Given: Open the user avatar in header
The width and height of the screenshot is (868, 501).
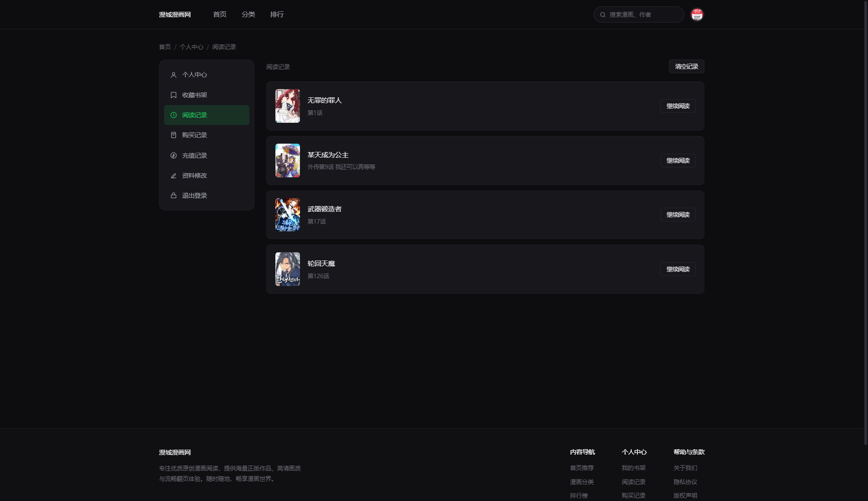Looking at the screenshot, I should [697, 15].
